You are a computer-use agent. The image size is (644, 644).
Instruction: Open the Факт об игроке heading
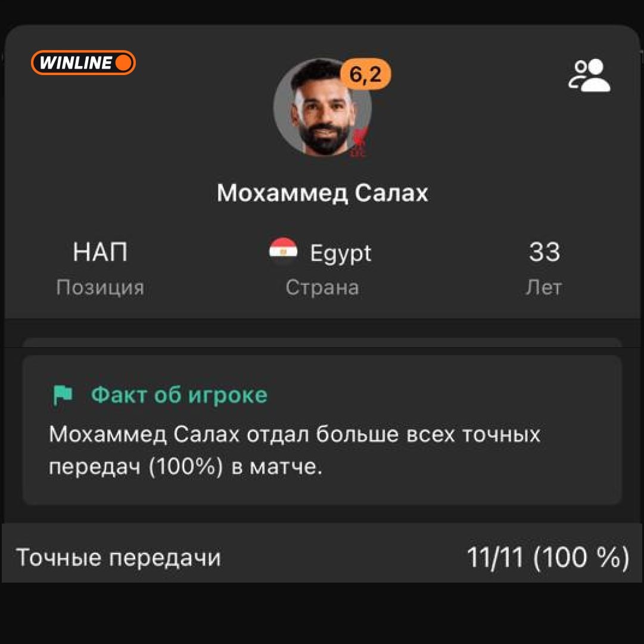[179, 395]
